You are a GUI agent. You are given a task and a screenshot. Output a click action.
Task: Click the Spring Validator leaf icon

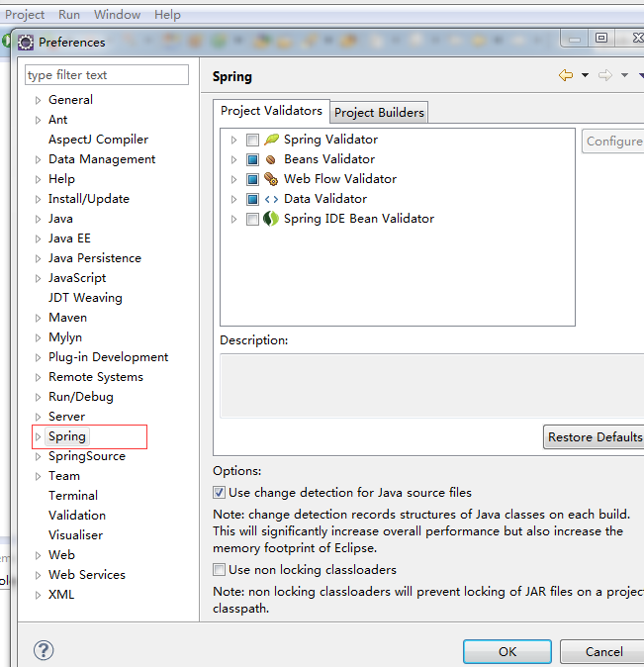271,140
